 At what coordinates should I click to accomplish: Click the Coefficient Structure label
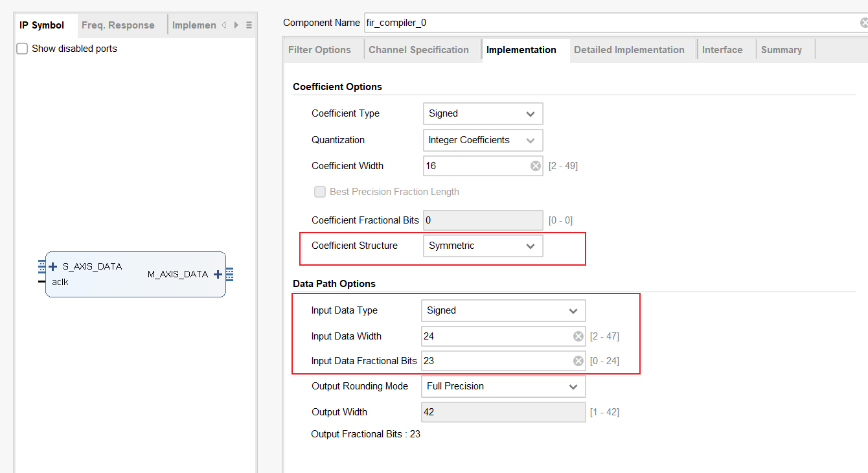tap(354, 246)
